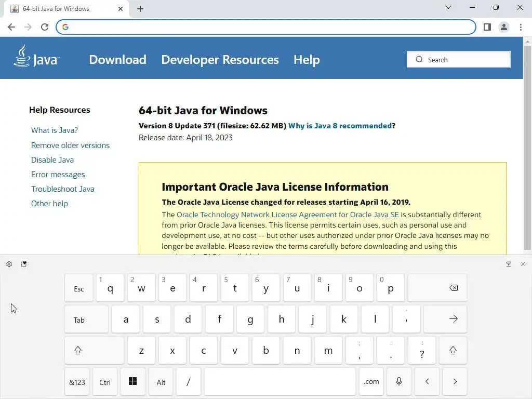This screenshot has width=532, height=399.
Task: Tap the z key
Action: tap(141, 351)
